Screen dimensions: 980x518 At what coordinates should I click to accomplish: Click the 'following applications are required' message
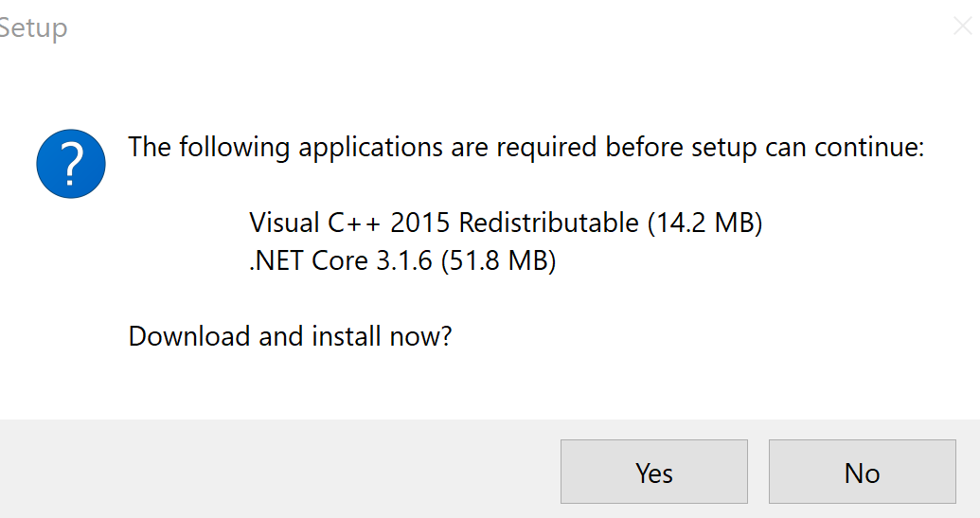tap(526, 148)
